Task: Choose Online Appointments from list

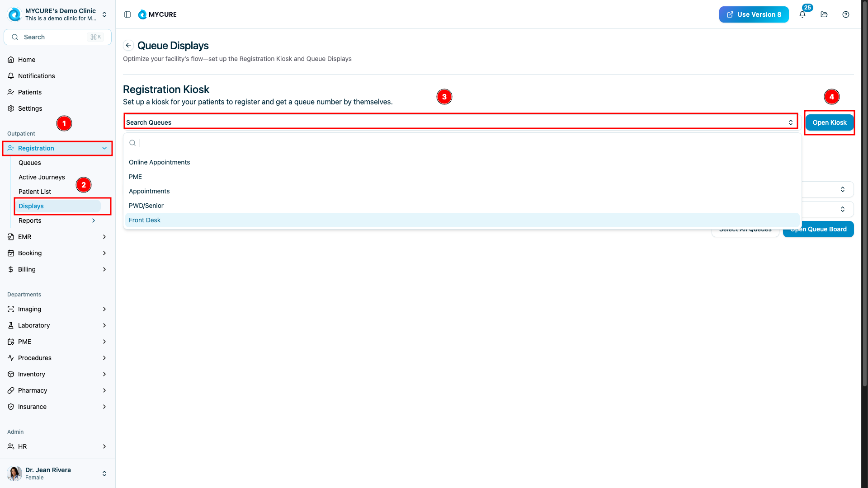Action: tap(159, 162)
